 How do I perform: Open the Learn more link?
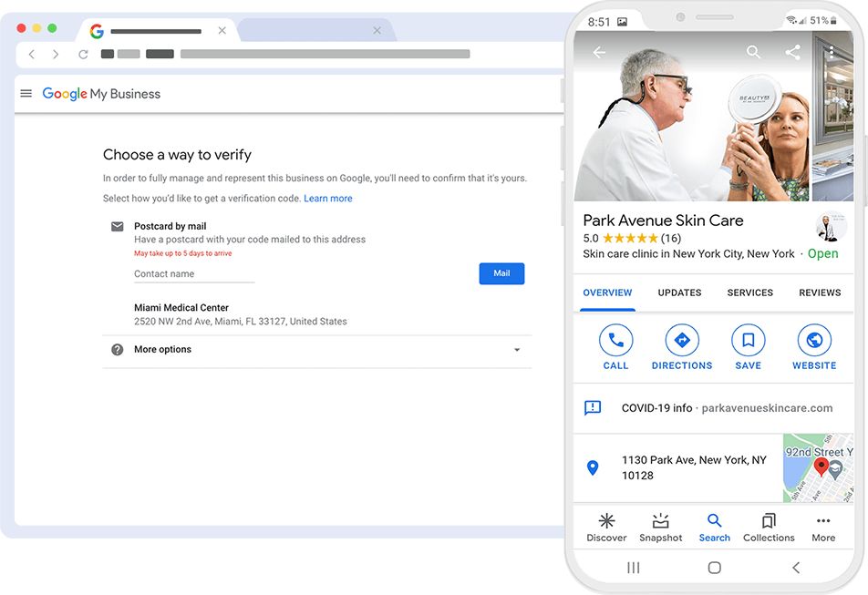pos(328,198)
